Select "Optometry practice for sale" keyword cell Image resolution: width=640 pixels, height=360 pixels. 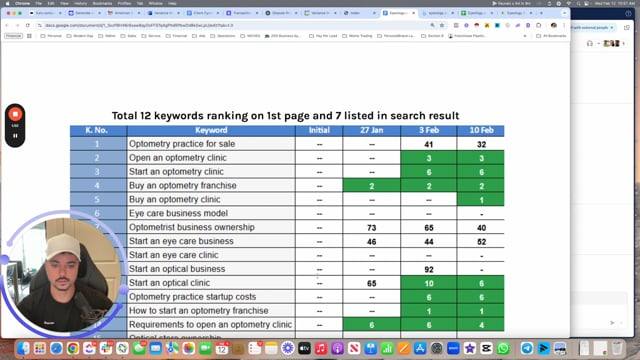[x=211, y=144]
